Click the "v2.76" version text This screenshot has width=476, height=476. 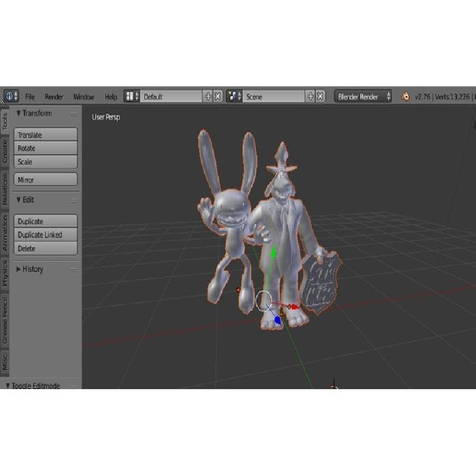click(x=422, y=97)
